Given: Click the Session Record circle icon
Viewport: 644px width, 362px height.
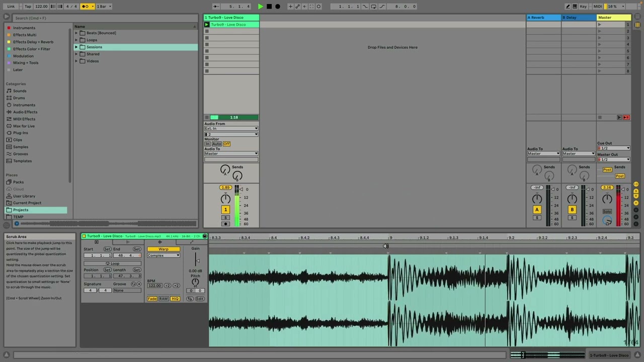Looking at the screenshot, I should point(318,7).
